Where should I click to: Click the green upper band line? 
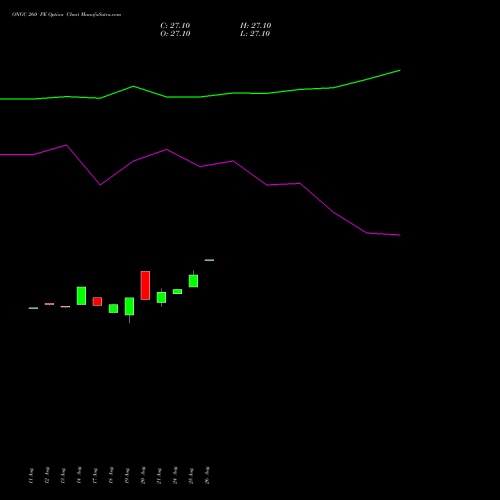point(200,97)
